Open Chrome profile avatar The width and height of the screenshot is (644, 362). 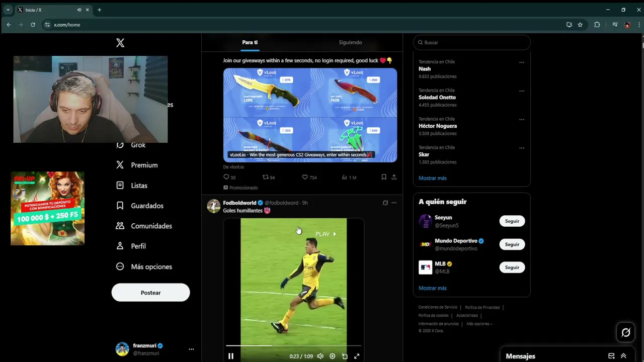(x=627, y=25)
